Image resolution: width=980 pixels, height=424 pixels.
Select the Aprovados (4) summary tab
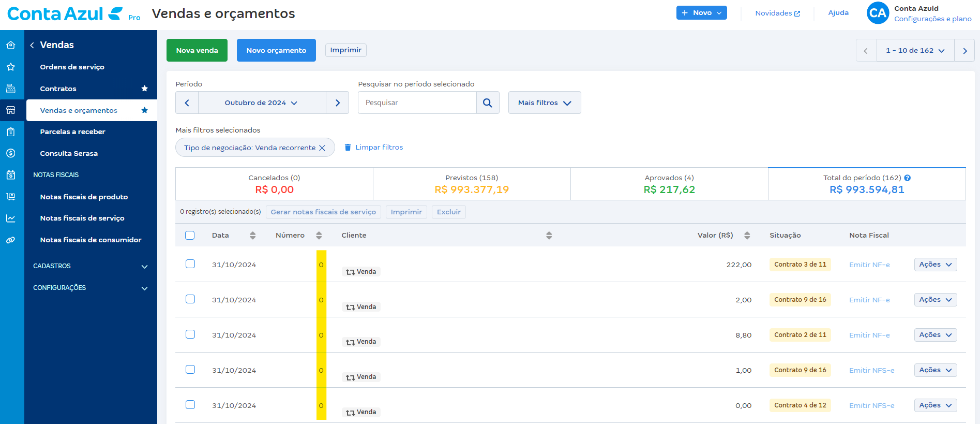(669, 184)
